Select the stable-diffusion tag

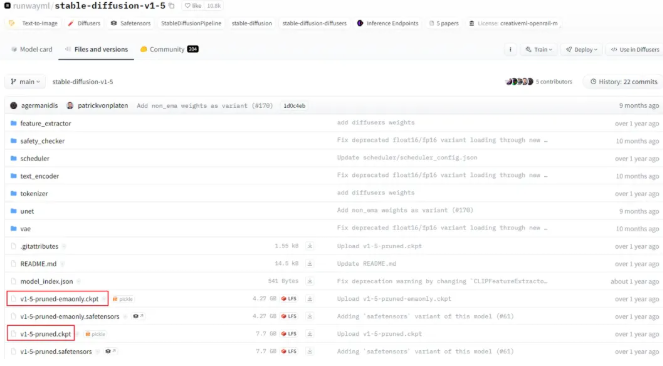(x=252, y=23)
